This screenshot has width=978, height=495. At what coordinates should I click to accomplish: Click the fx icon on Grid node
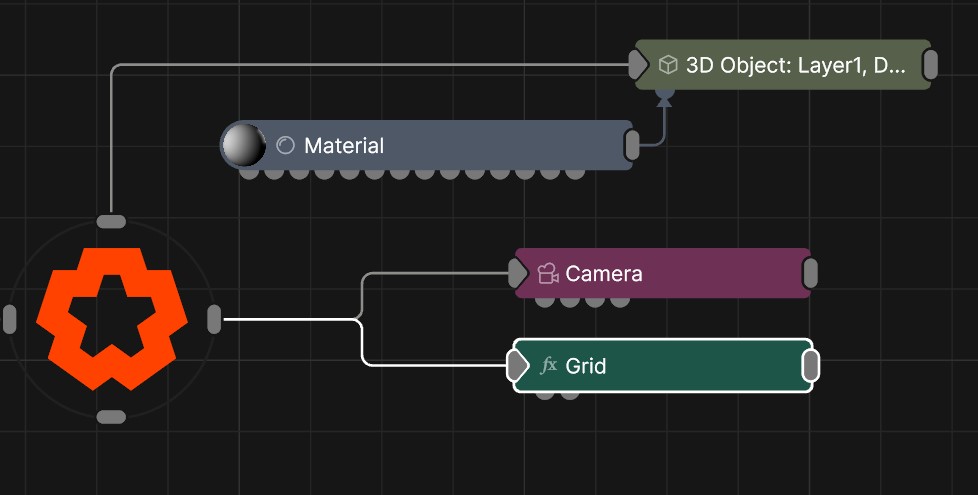tap(548, 366)
